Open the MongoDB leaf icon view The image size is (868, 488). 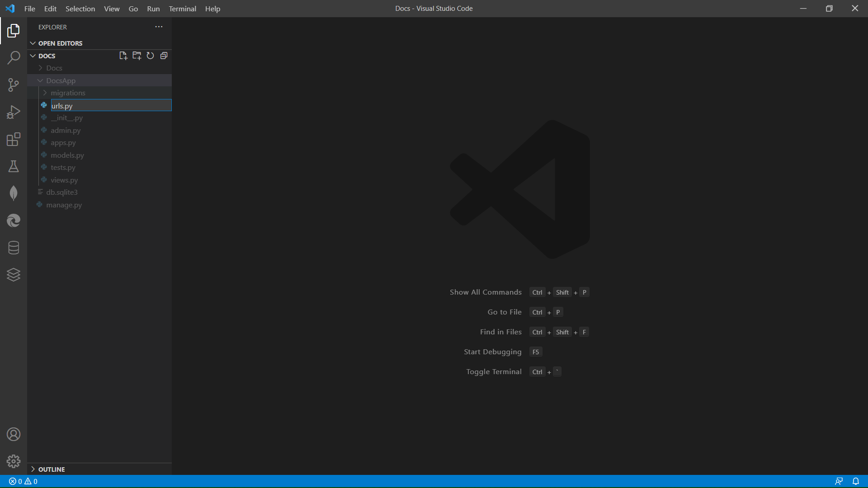pos(14,193)
